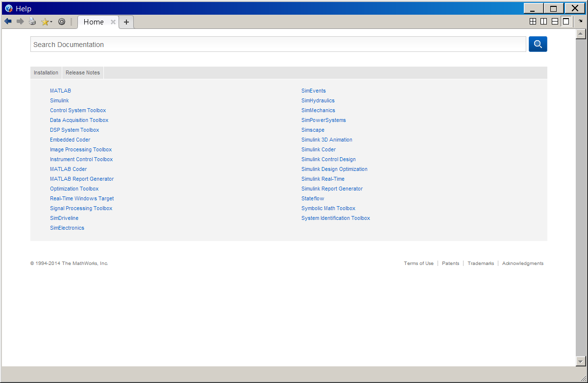588x383 pixels.
Task: Open SimHydraulics link
Action: coord(318,100)
